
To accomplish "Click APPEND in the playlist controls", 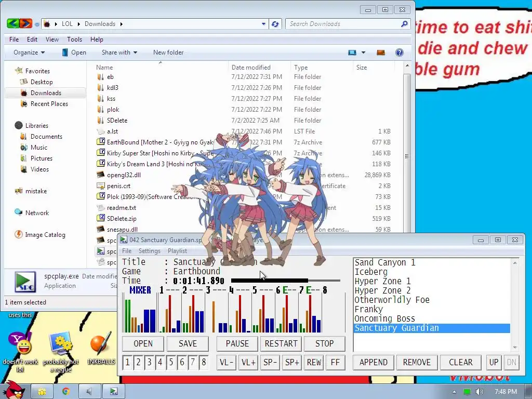I will (373, 362).
